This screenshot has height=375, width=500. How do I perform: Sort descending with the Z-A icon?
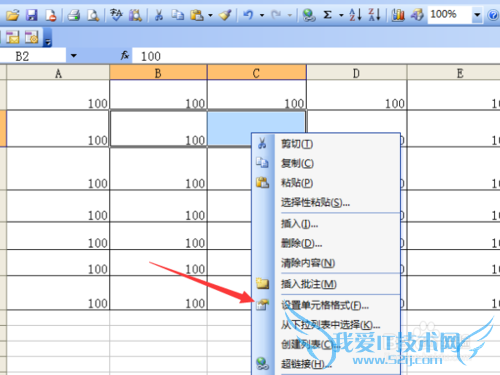374,15
